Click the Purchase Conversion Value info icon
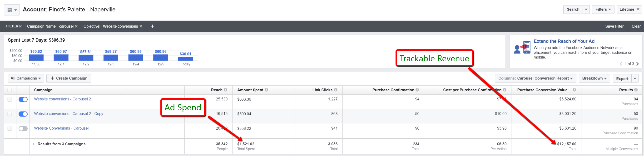The width and height of the screenshot is (644, 156). [574, 90]
